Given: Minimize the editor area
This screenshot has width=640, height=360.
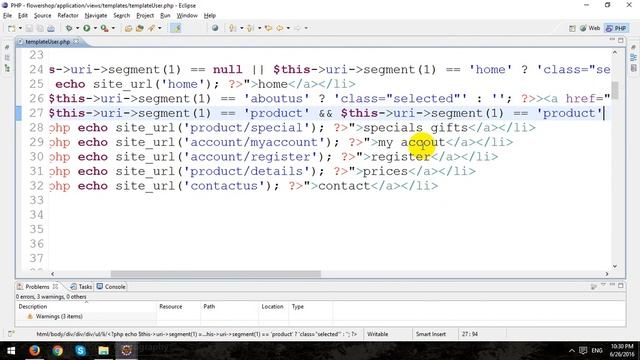Looking at the screenshot, I should pyautogui.click(x=612, y=40).
